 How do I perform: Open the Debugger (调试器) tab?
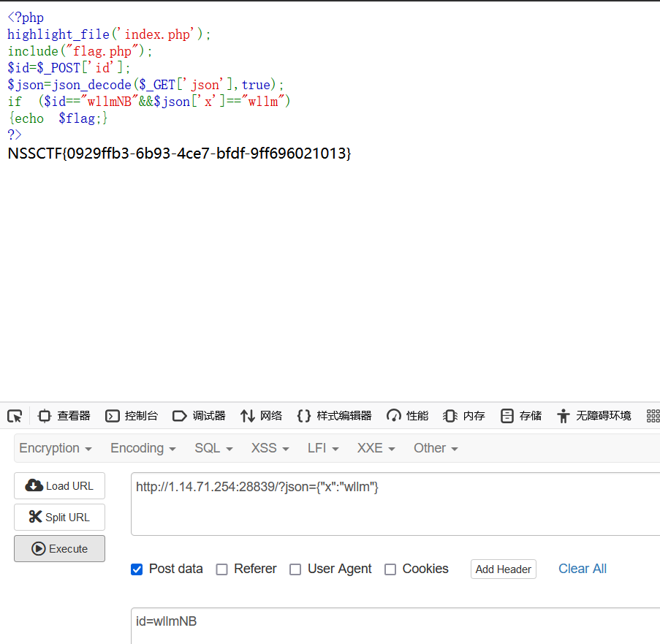coord(199,416)
